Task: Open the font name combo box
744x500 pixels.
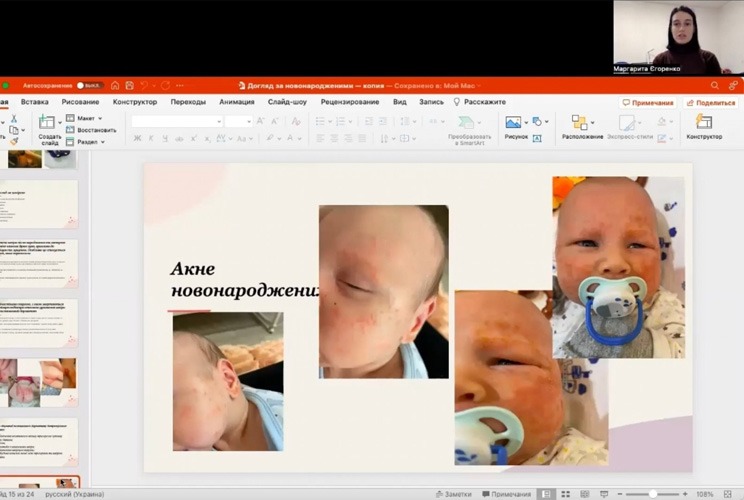Action: [x=176, y=121]
